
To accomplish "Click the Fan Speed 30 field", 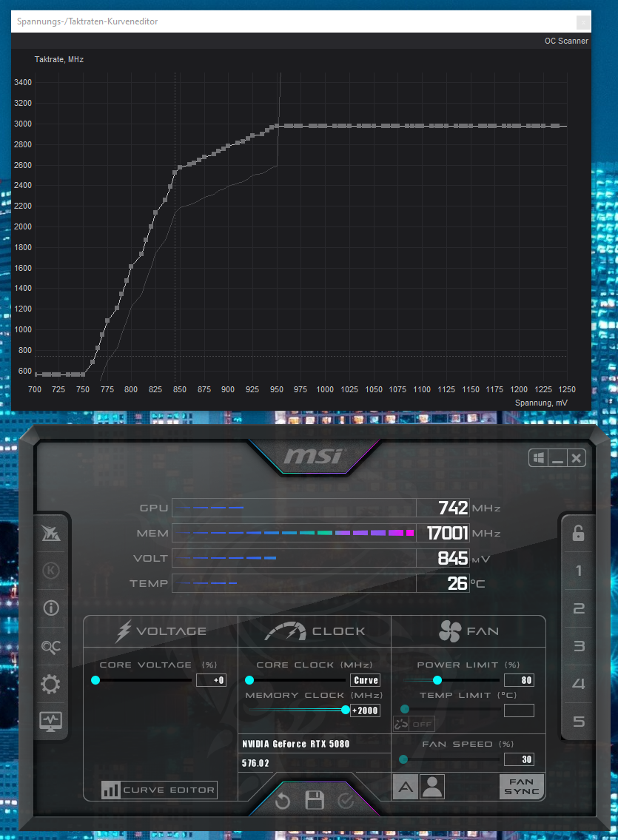I will click(x=519, y=759).
